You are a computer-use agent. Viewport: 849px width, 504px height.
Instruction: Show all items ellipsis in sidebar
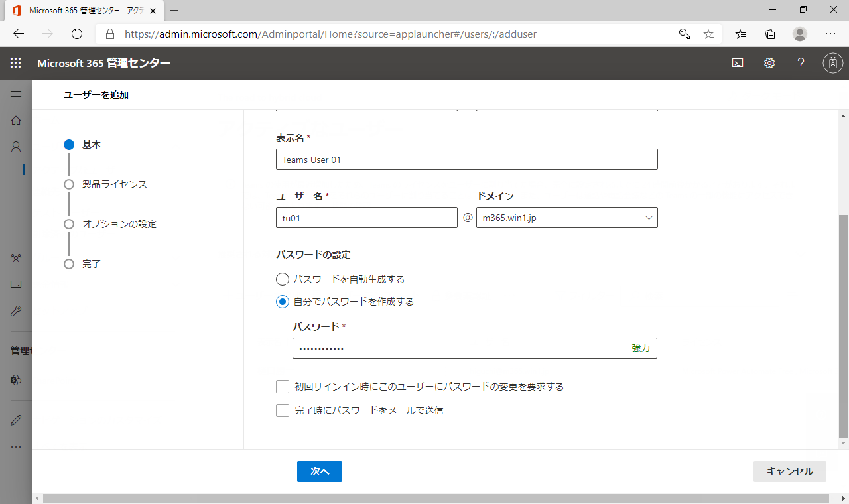16,446
